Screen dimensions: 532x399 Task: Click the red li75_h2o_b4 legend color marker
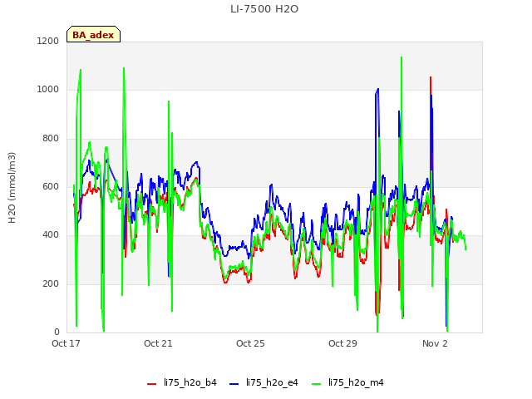(151, 384)
